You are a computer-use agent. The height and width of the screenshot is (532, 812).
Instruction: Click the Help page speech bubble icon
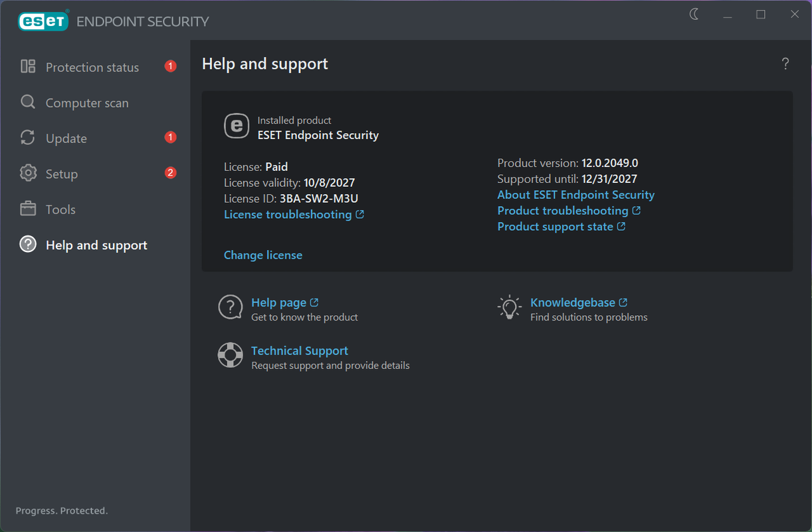click(231, 307)
